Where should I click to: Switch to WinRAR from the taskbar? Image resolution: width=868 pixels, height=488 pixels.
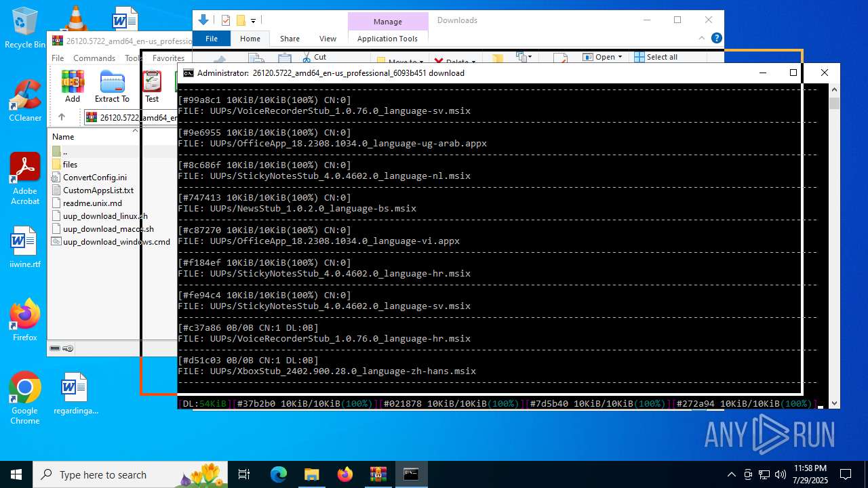point(378,474)
